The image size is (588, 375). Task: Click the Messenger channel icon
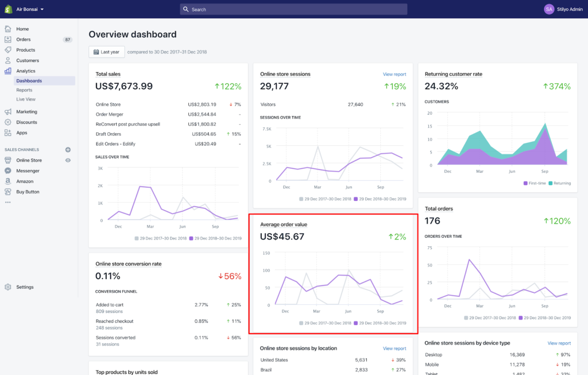pyautogui.click(x=8, y=171)
